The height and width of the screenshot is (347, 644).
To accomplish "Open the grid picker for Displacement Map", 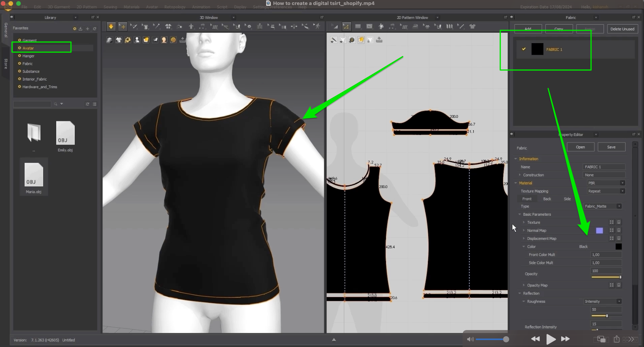I will [x=612, y=238].
